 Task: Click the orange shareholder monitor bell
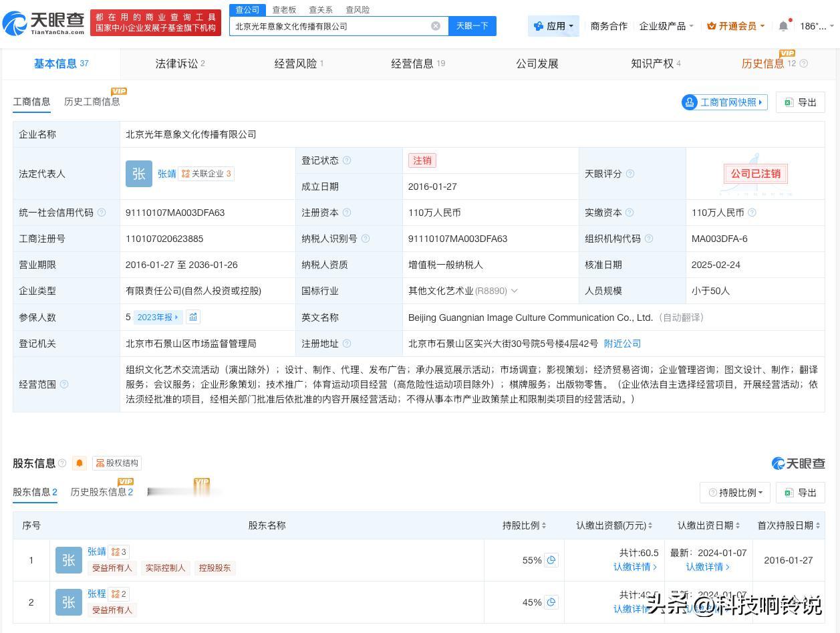(x=80, y=463)
